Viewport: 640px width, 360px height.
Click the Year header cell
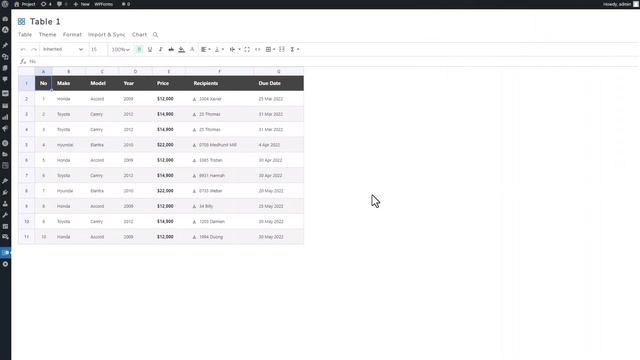click(136, 83)
